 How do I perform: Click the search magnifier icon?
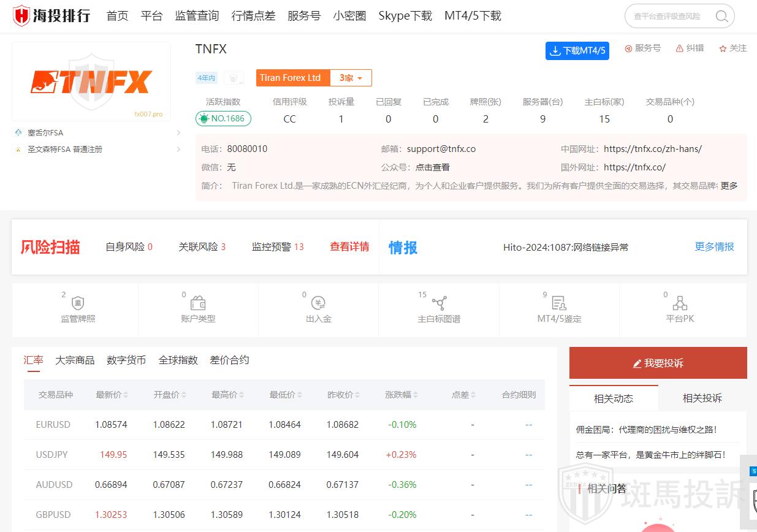click(x=722, y=16)
